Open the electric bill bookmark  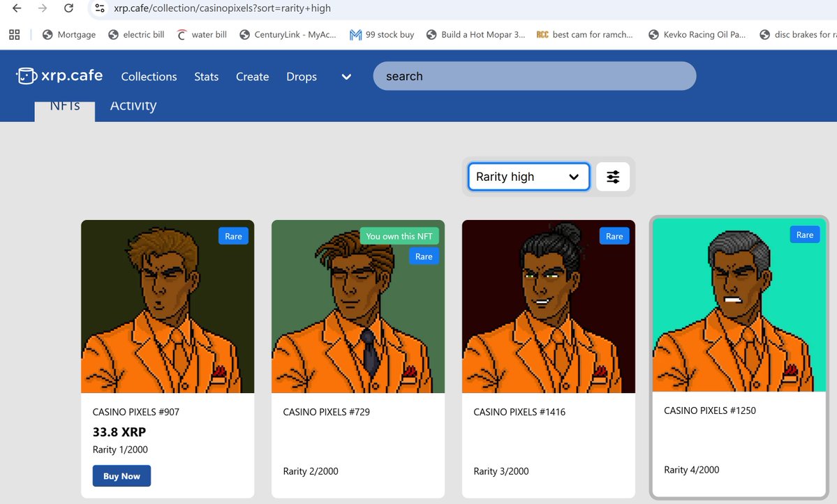pos(136,35)
